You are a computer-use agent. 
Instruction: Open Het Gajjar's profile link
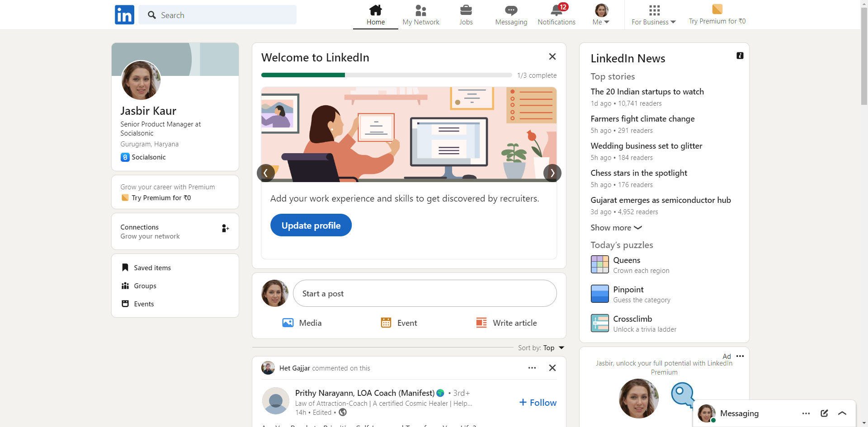coord(295,368)
